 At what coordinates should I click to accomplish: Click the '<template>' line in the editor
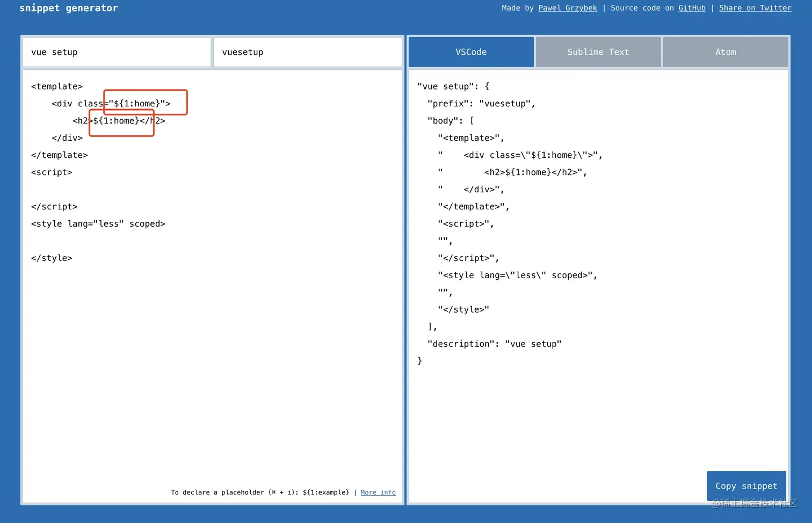[57, 86]
